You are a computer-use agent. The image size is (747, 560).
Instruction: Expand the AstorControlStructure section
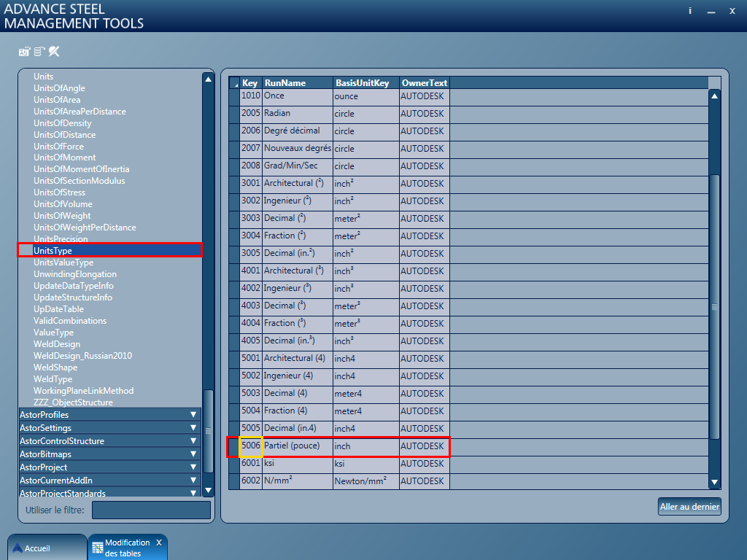point(110,441)
